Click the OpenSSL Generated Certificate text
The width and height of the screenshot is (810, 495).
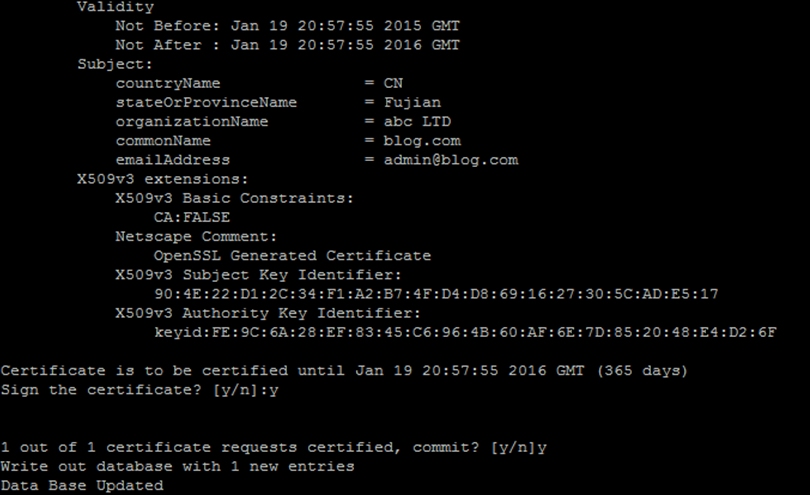292,255
